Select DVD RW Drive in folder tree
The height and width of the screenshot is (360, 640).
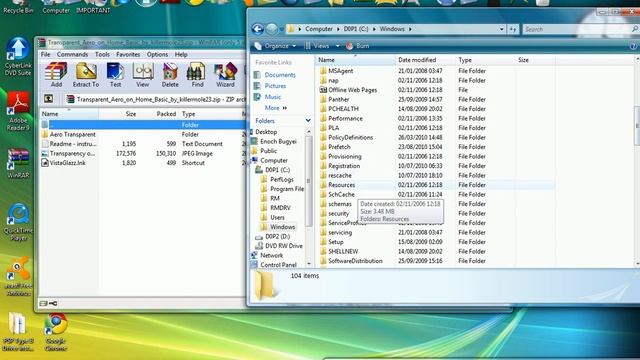279,246
